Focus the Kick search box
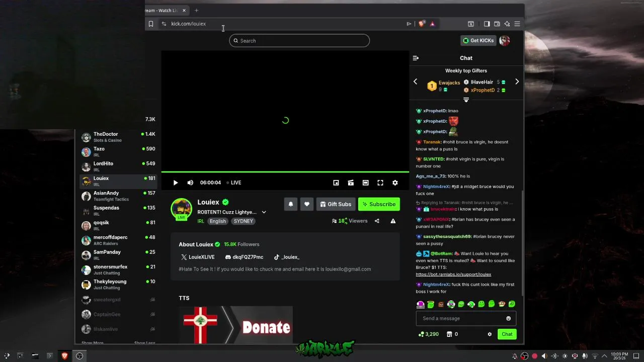 click(x=299, y=41)
